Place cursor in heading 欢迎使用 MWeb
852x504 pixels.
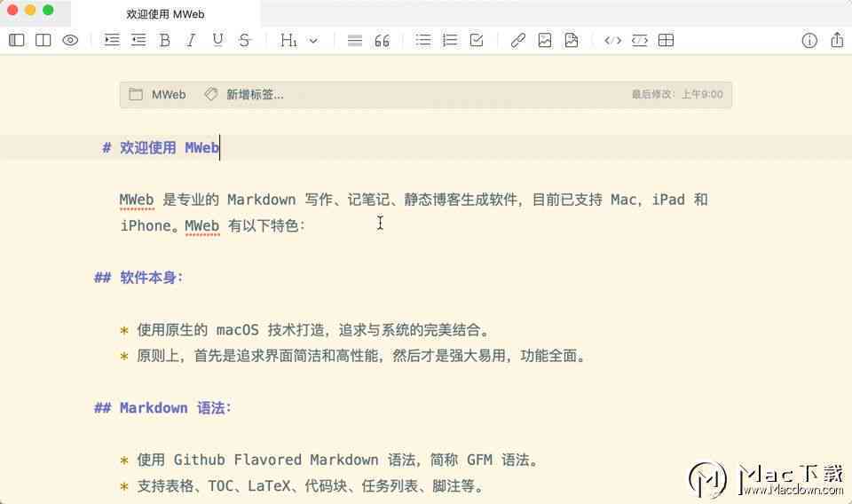click(x=169, y=147)
